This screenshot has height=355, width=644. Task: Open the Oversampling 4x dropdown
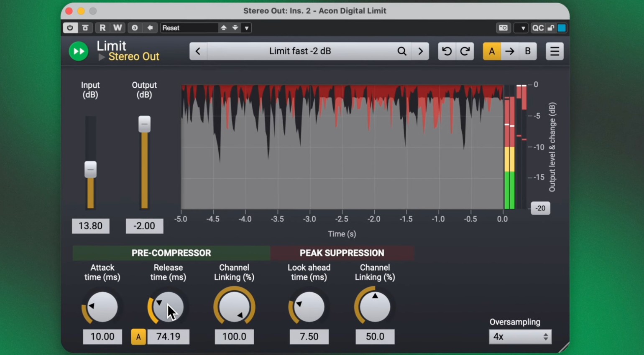coord(520,337)
